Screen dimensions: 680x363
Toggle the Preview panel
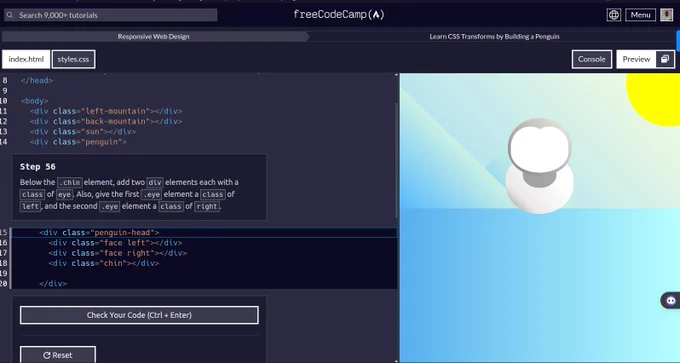click(x=636, y=59)
